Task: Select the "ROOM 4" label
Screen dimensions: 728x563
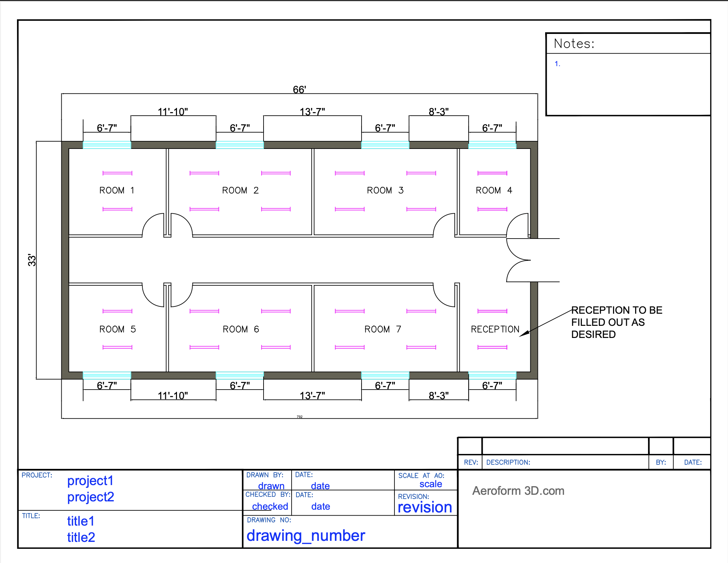Action: (x=494, y=190)
